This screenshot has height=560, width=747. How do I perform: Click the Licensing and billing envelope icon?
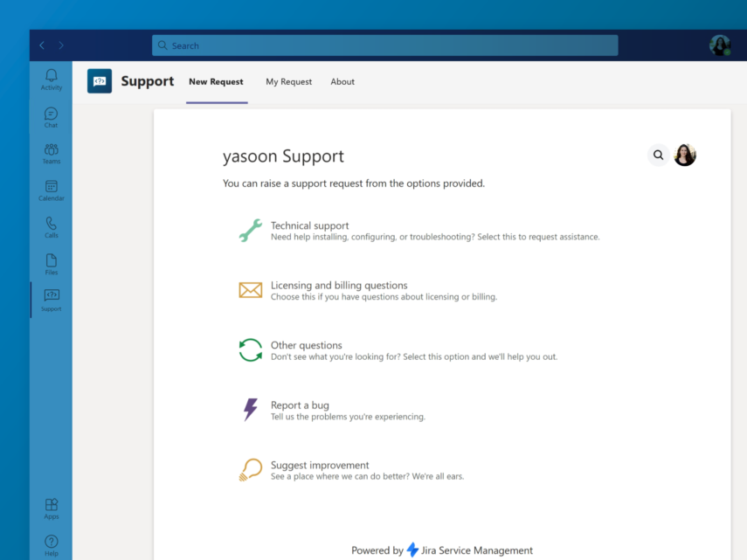[251, 290]
